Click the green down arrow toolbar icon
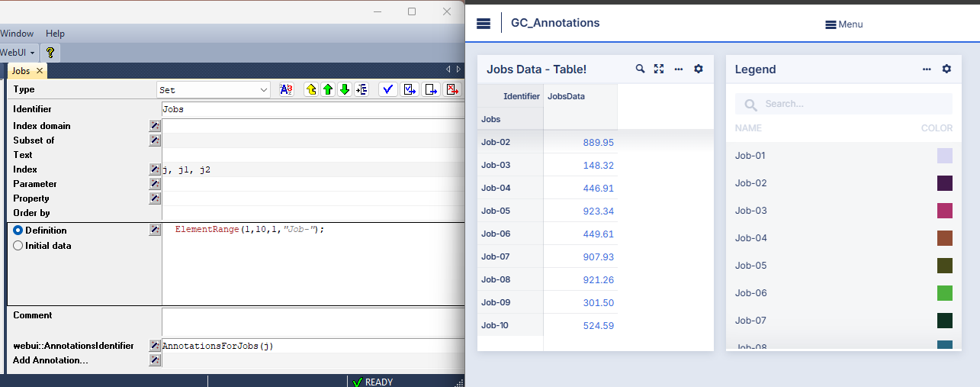Viewport: 980px width, 387px height. tap(345, 89)
